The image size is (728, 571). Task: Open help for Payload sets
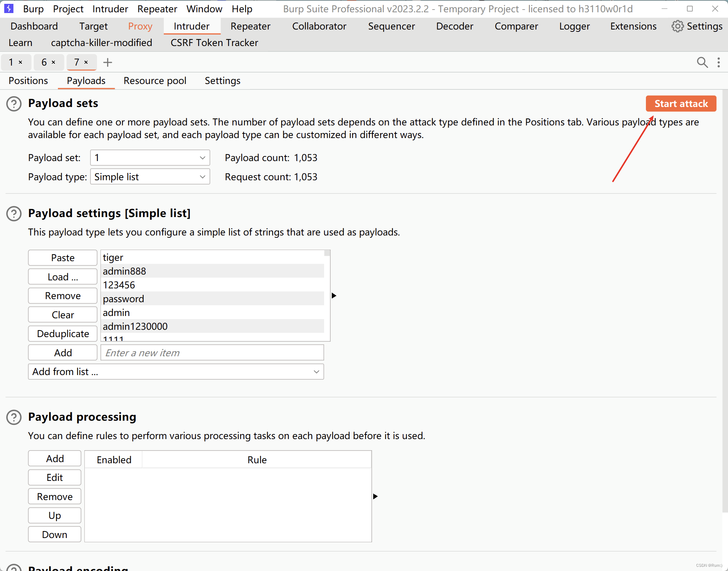point(14,104)
